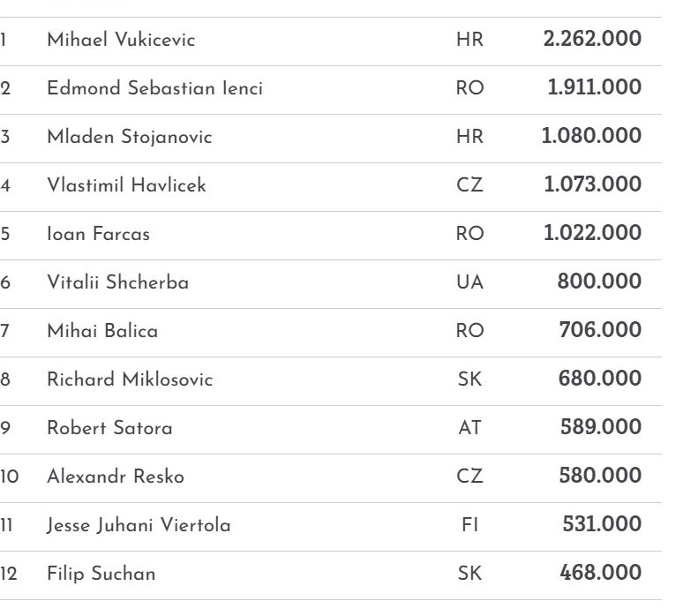
Task: Select Edmond Sebastian Ienci row
Action: pyautogui.click(x=154, y=88)
